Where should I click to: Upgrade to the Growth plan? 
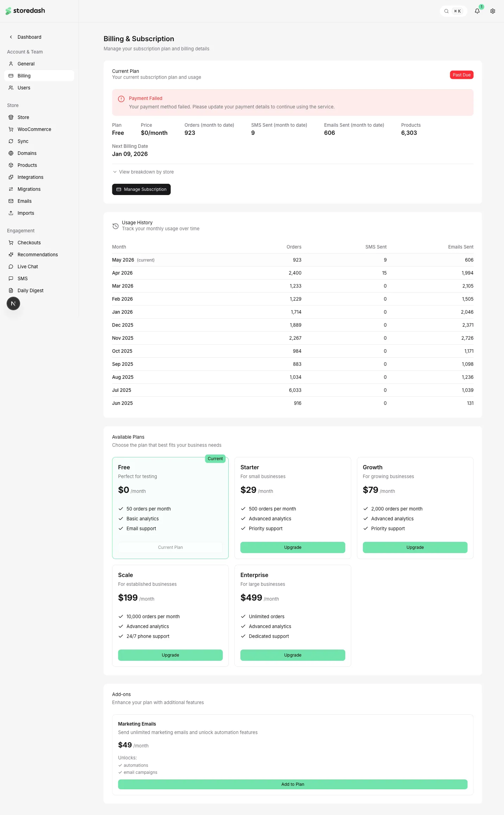[415, 547]
